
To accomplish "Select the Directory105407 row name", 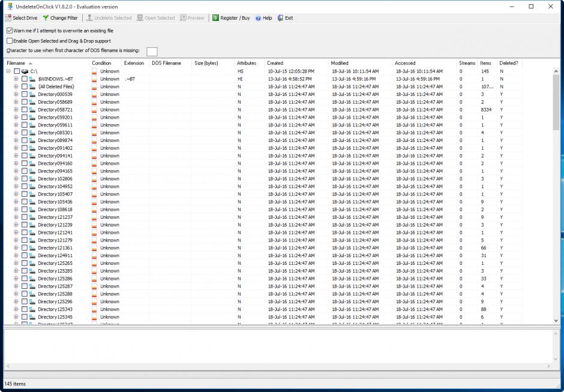I will [55, 194].
